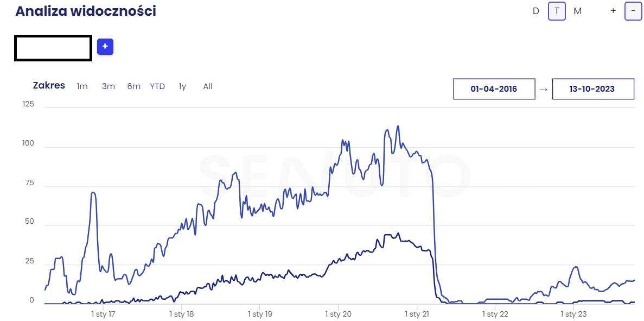Click the upper line's late-2016 spike near 70
The height and width of the screenshot is (321, 644).
tap(93, 193)
